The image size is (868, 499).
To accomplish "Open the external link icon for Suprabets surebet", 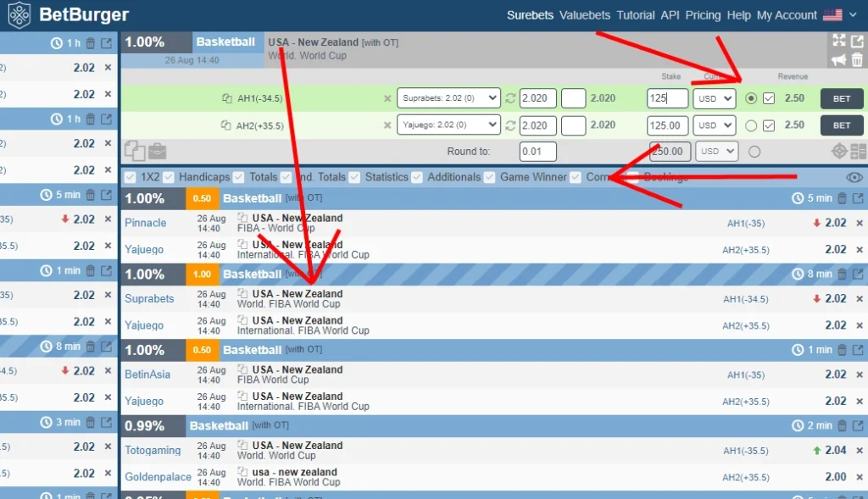I will tap(856, 274).
